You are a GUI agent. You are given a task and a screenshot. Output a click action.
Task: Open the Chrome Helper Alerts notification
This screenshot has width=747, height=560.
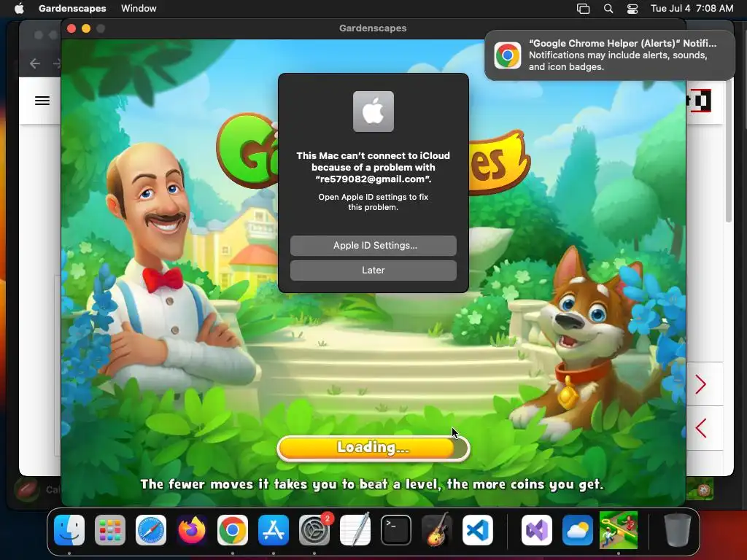(x=610, y=55)
